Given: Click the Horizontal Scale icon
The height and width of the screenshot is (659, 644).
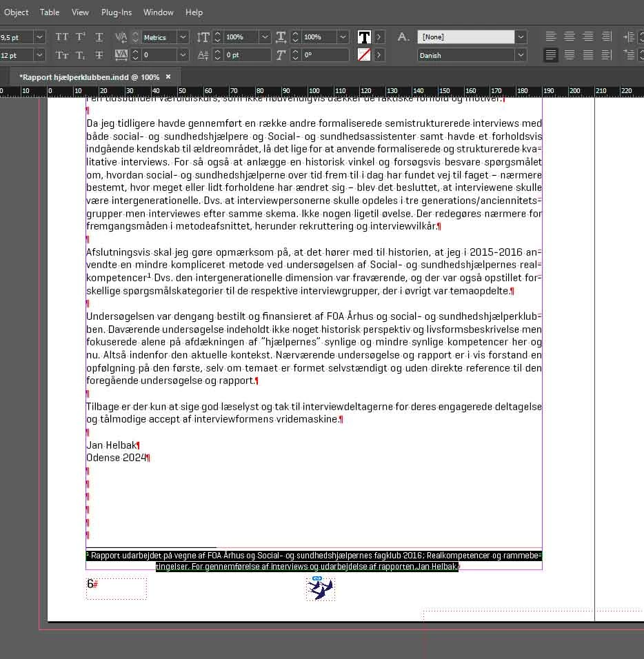Looking at the screenshot, I should pos(281,37).
